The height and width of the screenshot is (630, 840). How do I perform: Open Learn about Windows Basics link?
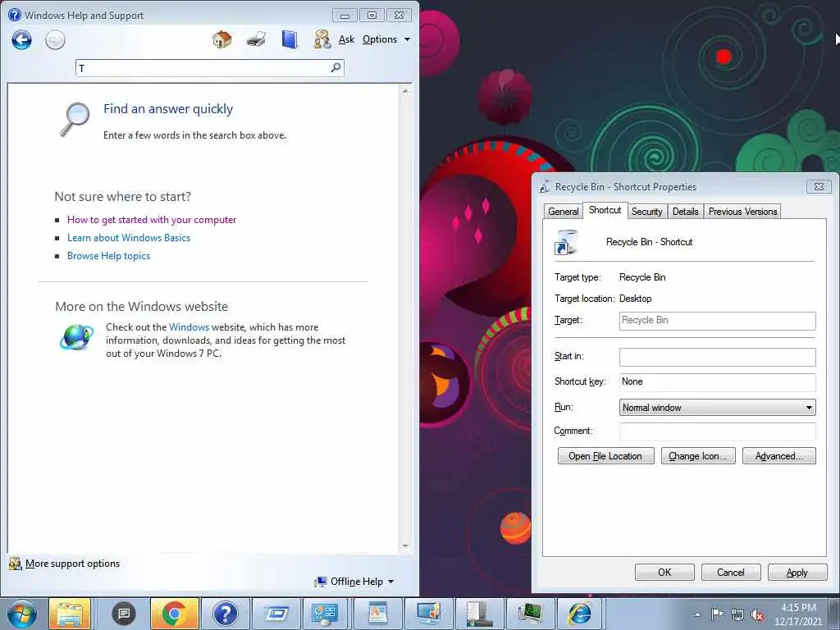[129, 238]
